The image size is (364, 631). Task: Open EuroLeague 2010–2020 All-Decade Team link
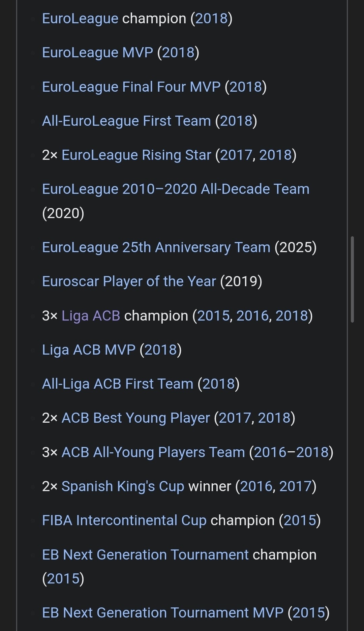point(176,189)
